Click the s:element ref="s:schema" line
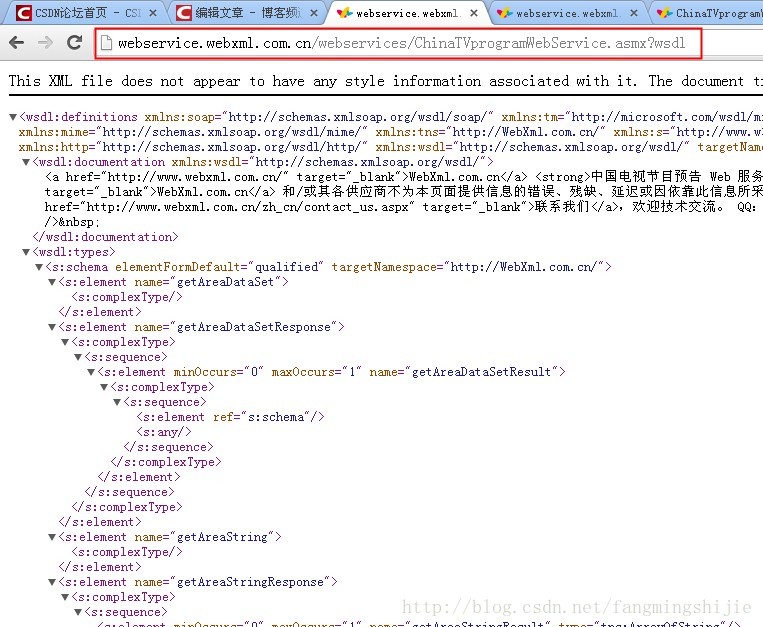The width and height of the screenshot is (763, 627). (230, 417)
